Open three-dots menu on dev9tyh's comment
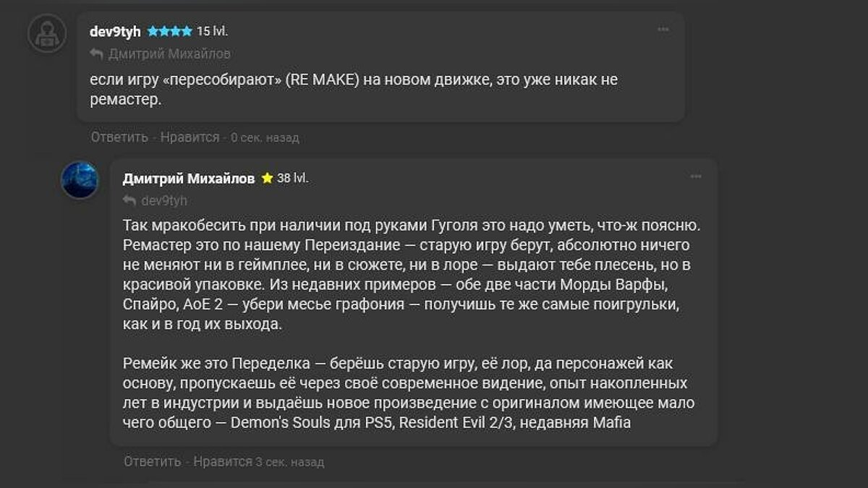 point(663,30)
